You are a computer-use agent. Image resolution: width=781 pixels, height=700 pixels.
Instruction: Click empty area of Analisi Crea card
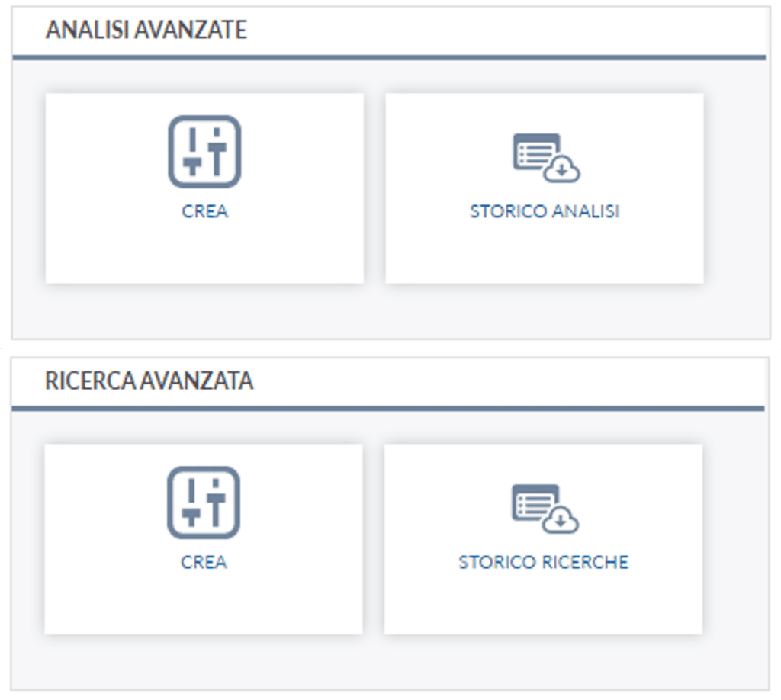click(x=204, y=255)
